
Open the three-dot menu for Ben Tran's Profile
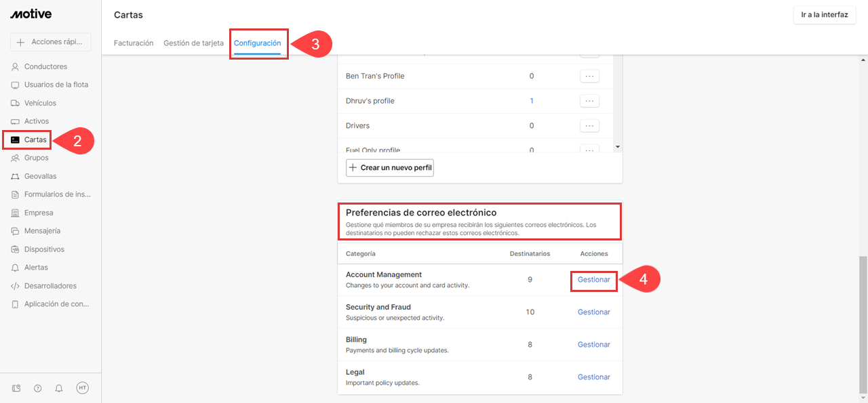click(x=589, y=76)
